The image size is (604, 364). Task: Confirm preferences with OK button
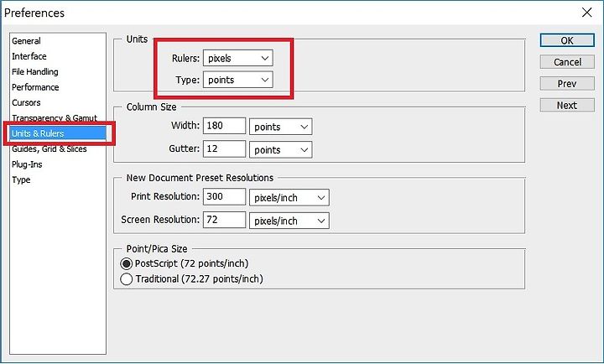(567, 40)
